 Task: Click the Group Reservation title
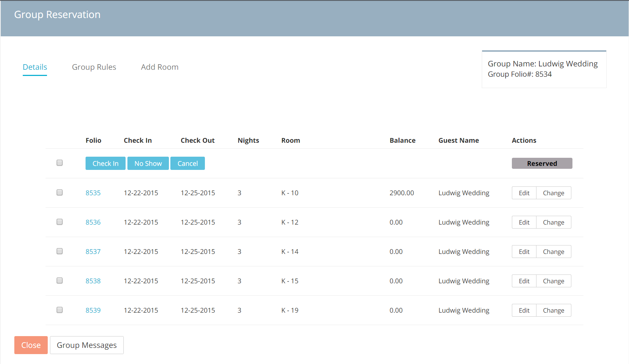(57, 15)
